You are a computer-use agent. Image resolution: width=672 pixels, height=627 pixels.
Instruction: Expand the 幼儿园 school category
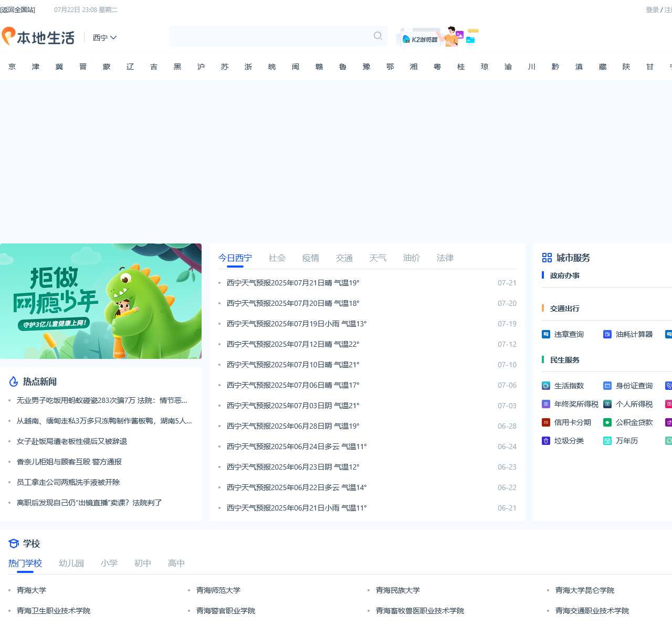71,563
